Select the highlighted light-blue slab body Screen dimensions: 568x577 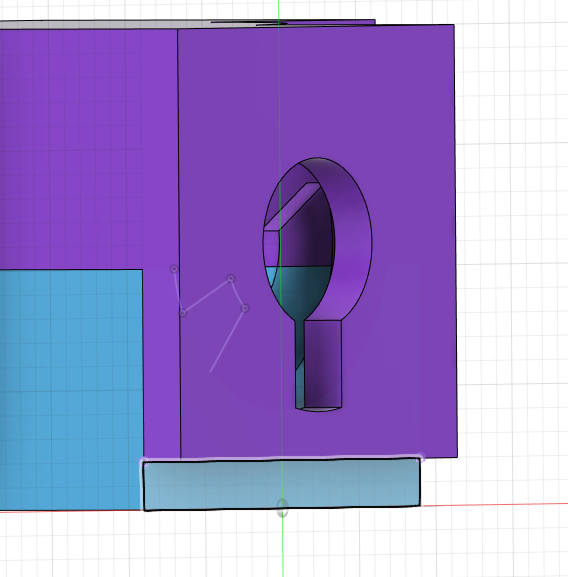click(281, 484)
